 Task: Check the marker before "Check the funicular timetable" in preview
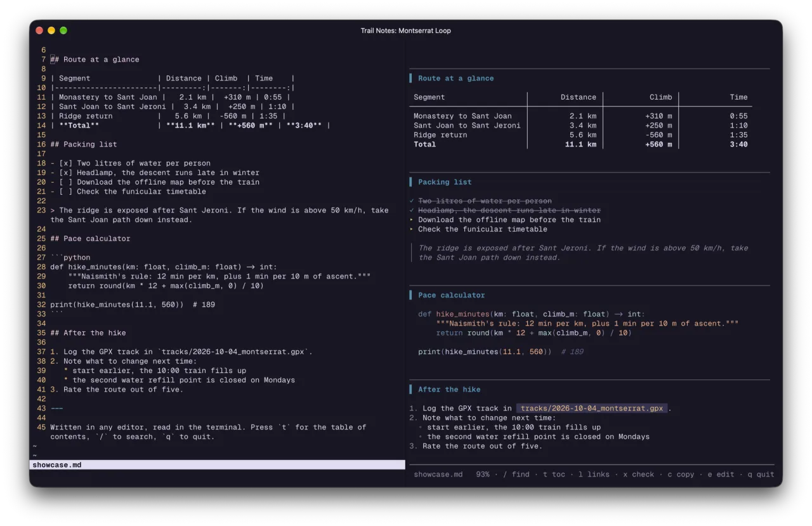(x=412, y=230)
